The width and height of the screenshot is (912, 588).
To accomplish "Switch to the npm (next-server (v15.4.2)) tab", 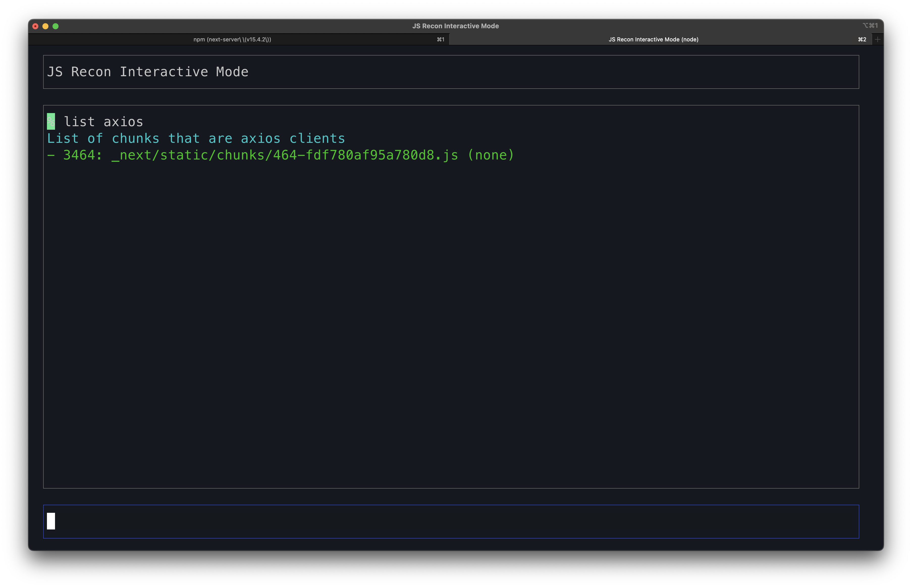I will tap(232, 39).
